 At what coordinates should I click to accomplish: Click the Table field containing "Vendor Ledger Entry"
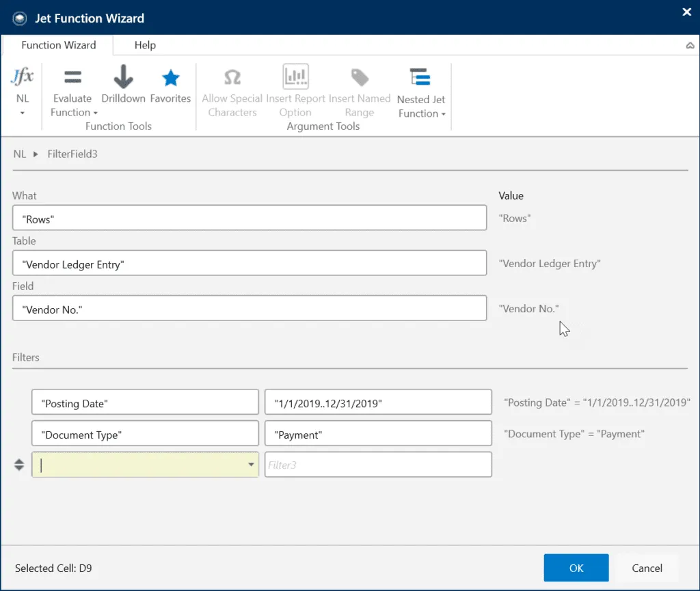tap(250, 264)
